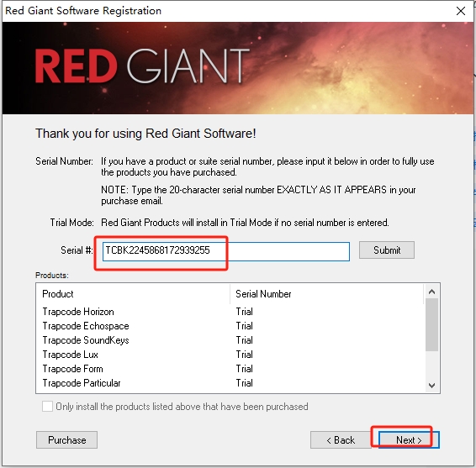Select Trapcode Form row

230,369
